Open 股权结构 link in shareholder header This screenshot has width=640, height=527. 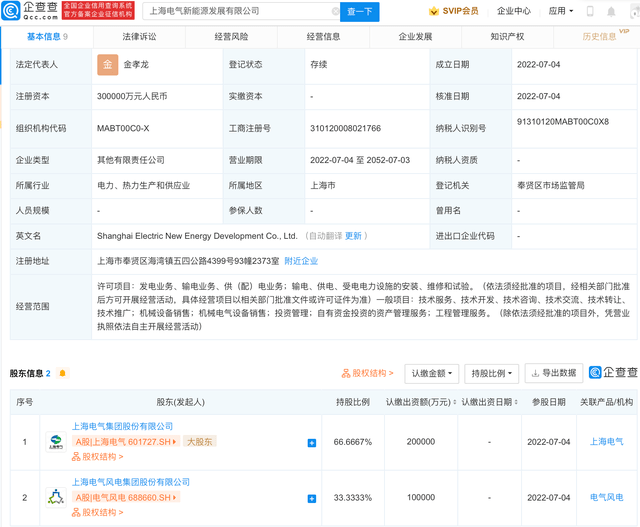(x=367, y=373)
